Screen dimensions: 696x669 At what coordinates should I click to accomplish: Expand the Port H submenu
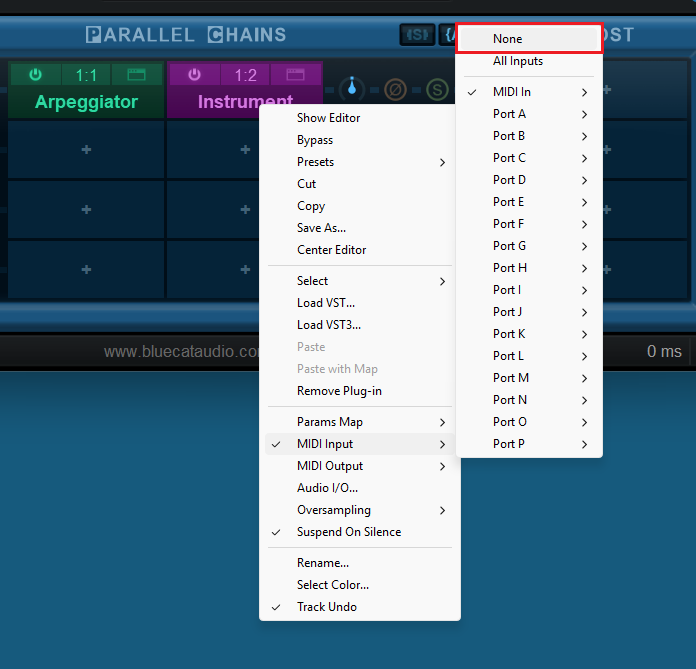coord(529,268)
